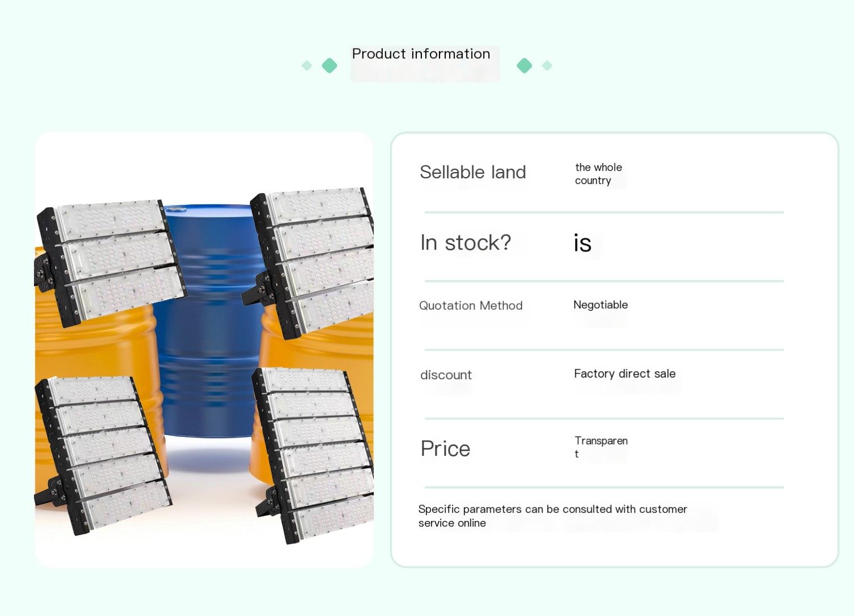
Task: Select the bottom-right six-module floodlight
Action: point(313,456)
